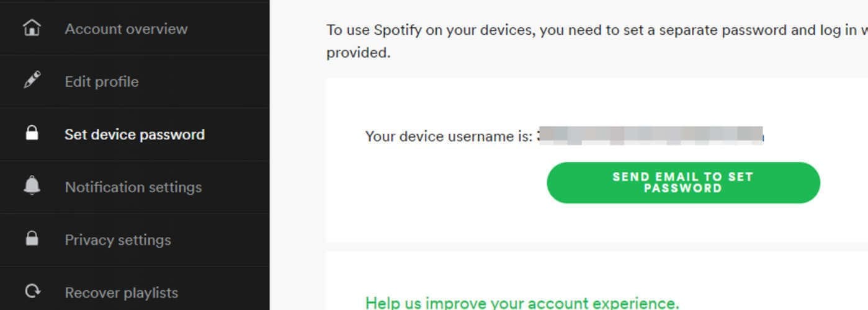The width and height of the screenshot is (868, 310).
Task: Open the Recover playlists text entry
Action: (122, 293)
